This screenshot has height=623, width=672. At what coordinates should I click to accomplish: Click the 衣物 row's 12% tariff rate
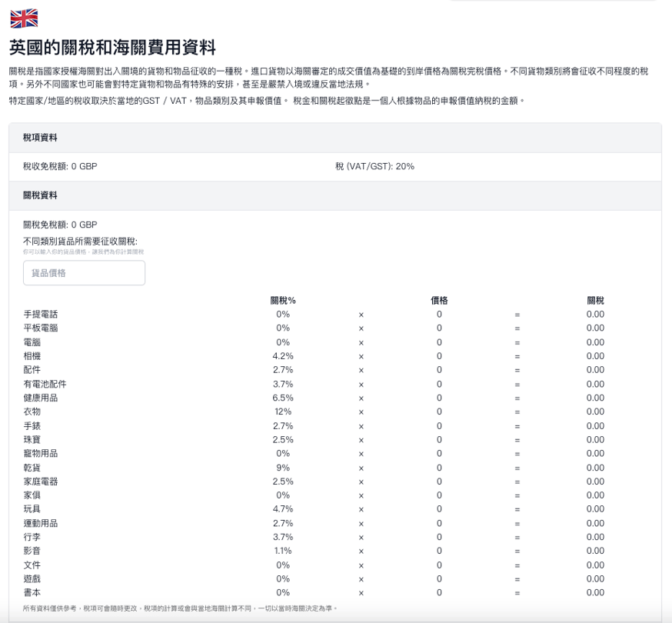coord(283,411)
